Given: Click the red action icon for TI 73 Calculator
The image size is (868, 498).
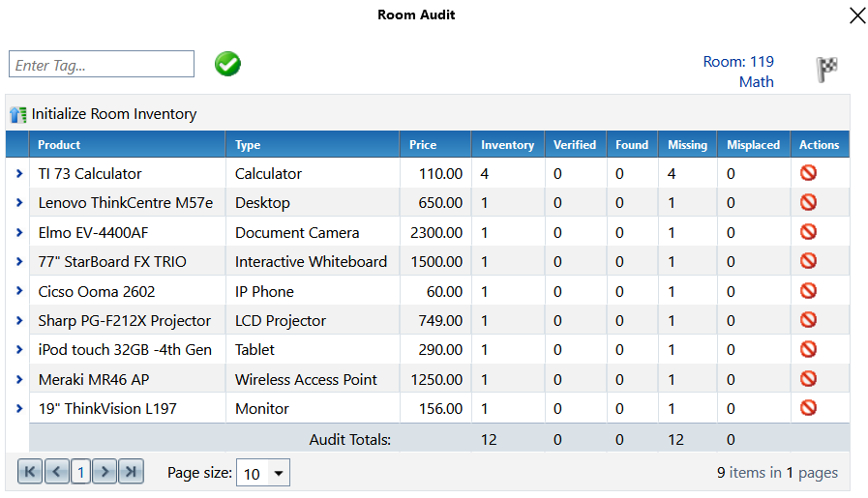Looking at the screenshot, I should (x=808, y=173).
